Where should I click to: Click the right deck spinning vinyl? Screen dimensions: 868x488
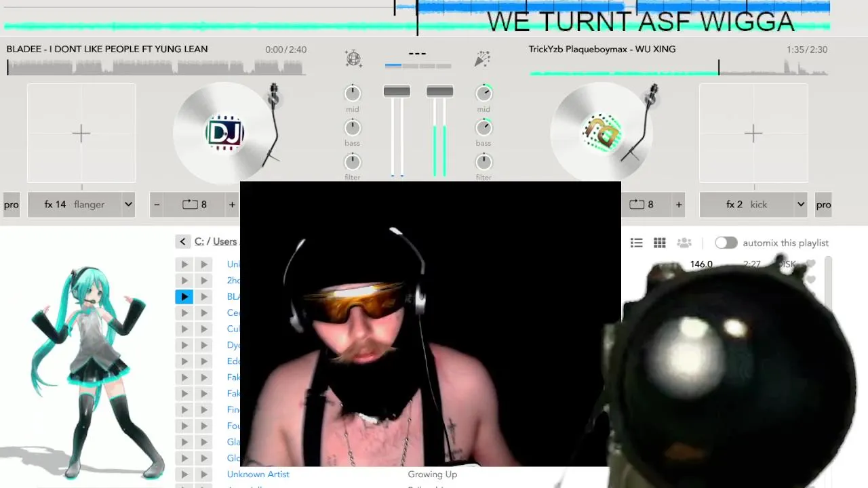pyautogui.click(x=602, y=133)
